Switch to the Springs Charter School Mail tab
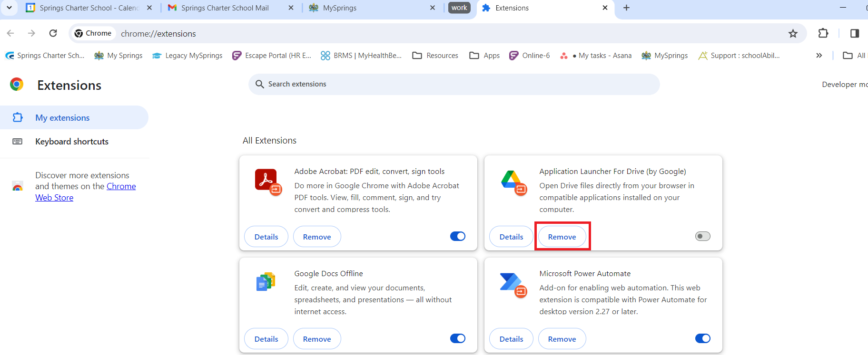Image resolution: width=868 pixels, height=355 pixels. click(x=225, y=8)
